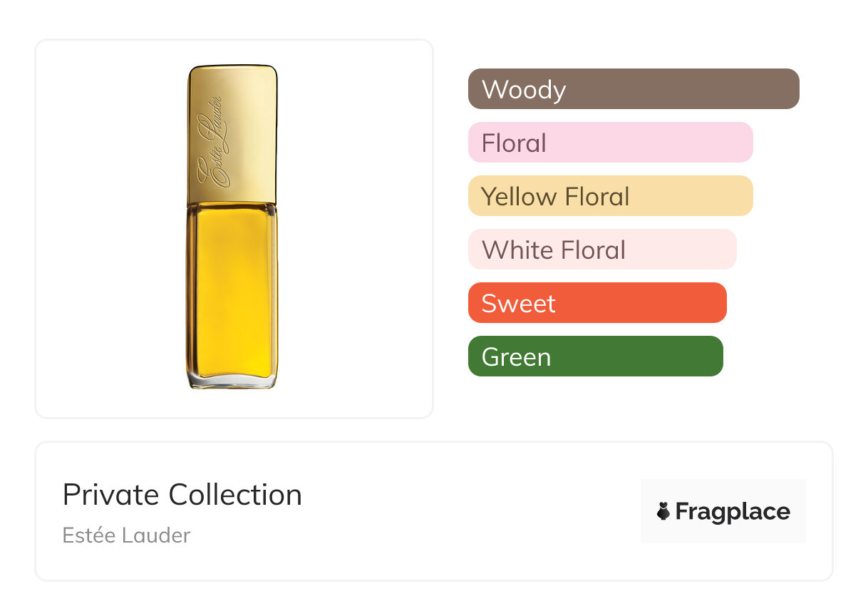Click the "Floral" label text
Viewport: 868px width, 616px height.
514,143
